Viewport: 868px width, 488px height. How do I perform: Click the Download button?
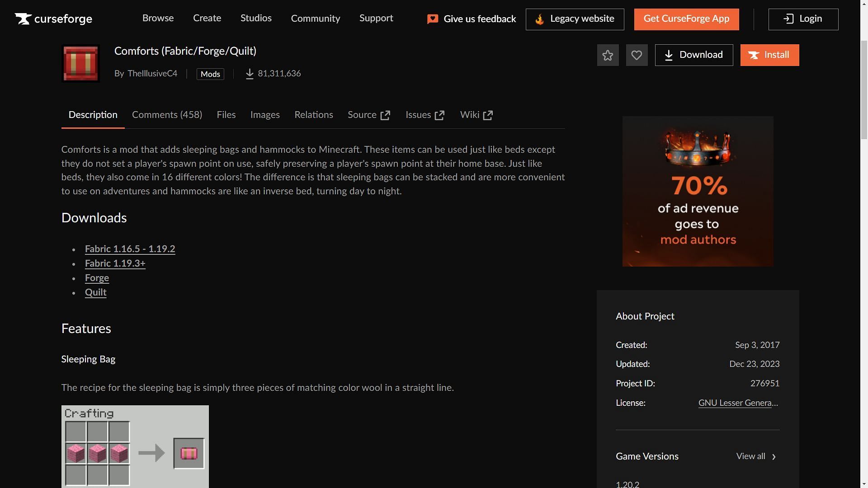[x=693, y=55]
